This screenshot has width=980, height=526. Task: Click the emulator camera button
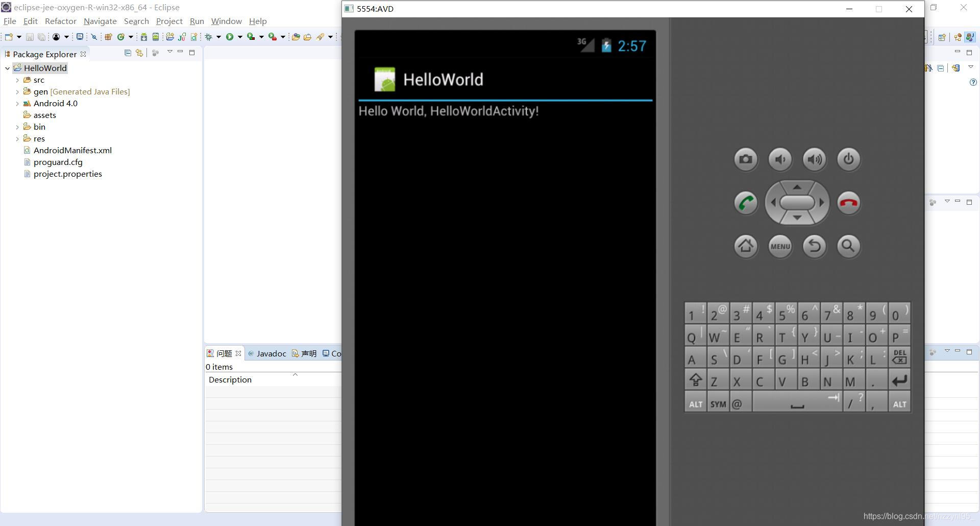[746, 159]
